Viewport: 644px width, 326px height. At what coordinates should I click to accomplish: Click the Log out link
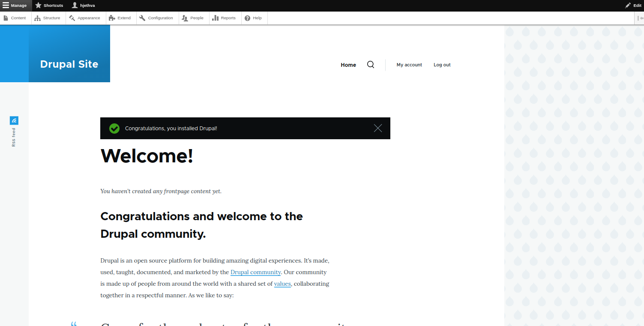click(x=442, y=65)
